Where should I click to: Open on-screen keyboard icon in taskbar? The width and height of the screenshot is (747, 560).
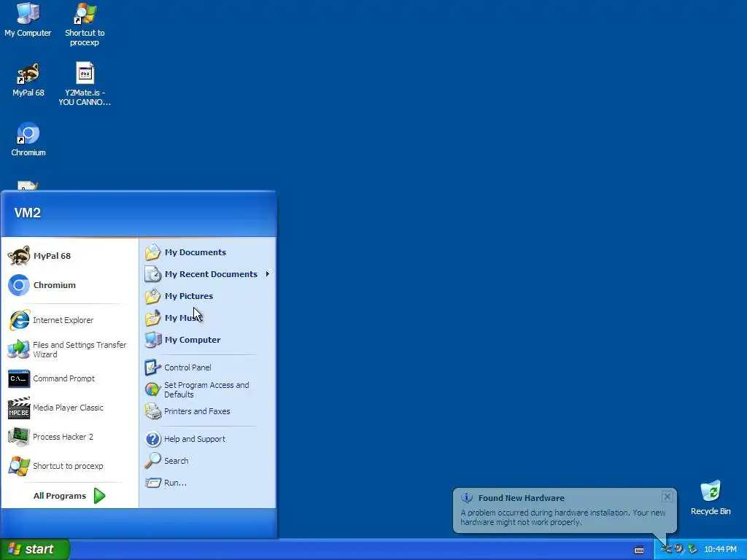tap(639, 550)
